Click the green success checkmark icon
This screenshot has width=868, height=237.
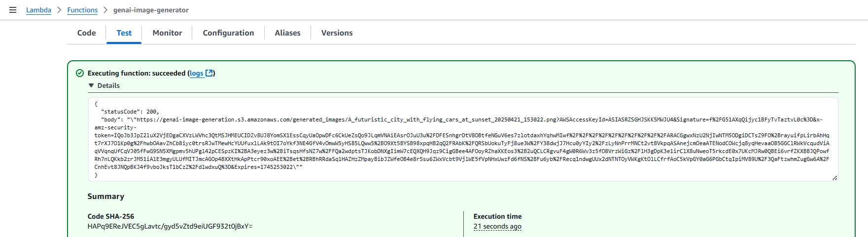80,73
